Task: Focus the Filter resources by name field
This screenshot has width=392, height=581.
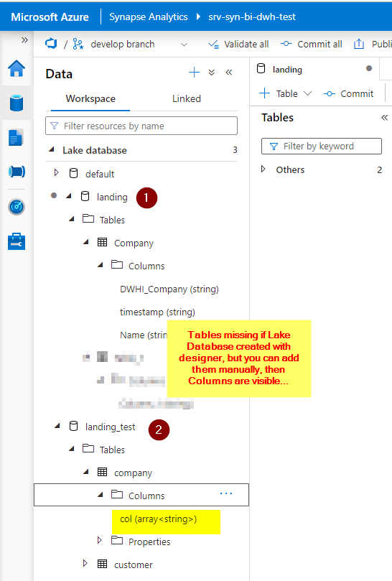Action: click(x=141, y=126)
